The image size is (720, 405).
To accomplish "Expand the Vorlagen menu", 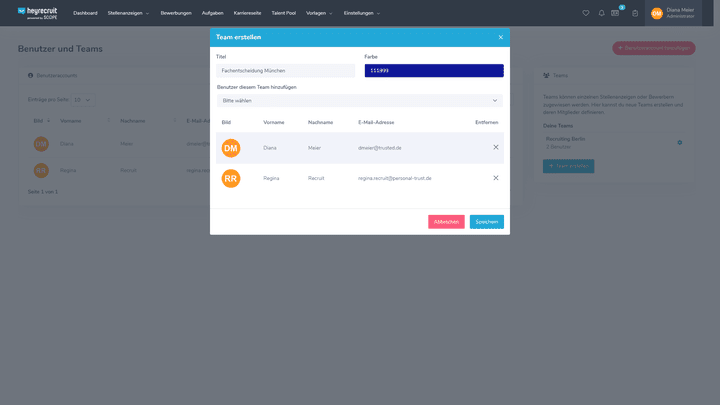I will point(319,13).
